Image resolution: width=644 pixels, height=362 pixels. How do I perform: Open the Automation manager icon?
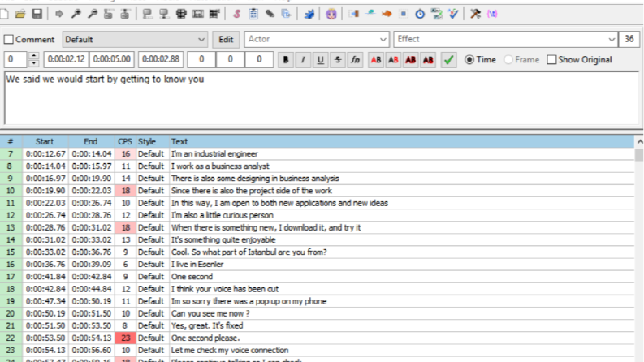[309, 14]
